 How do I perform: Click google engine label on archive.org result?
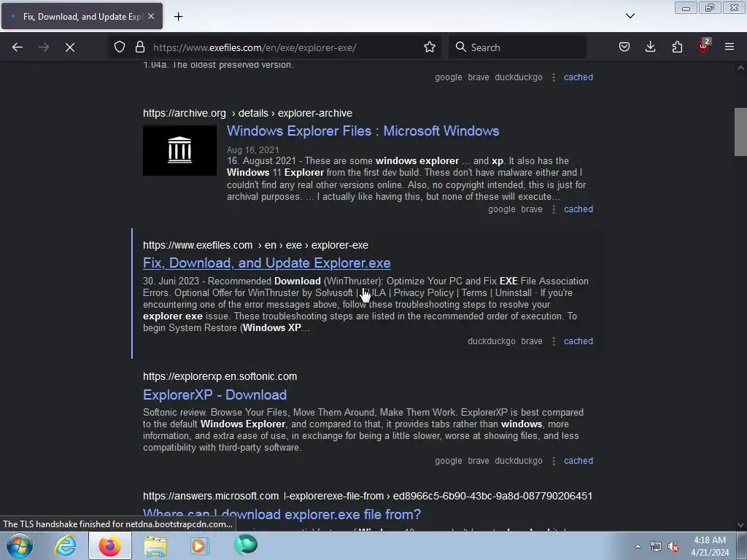click(502, 209)
